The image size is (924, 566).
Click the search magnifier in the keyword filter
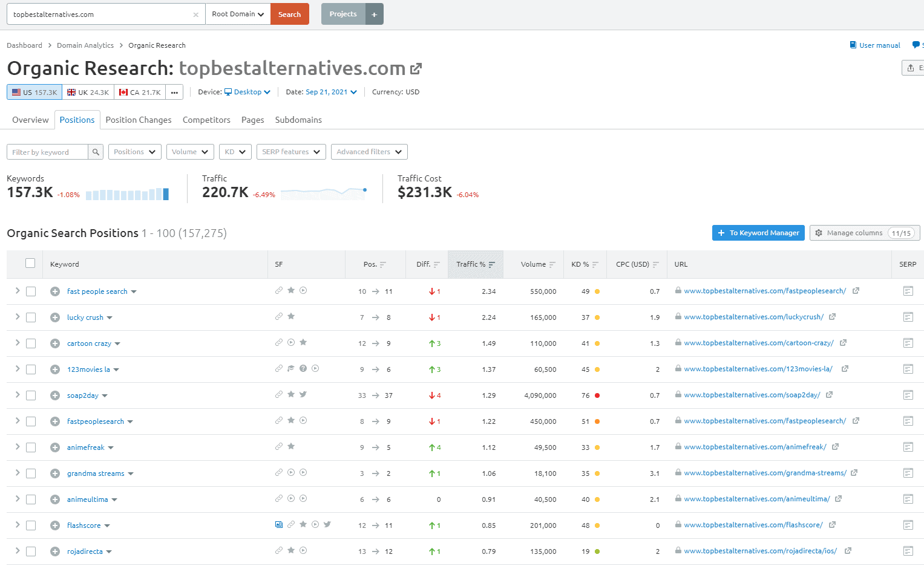[96, 152]
